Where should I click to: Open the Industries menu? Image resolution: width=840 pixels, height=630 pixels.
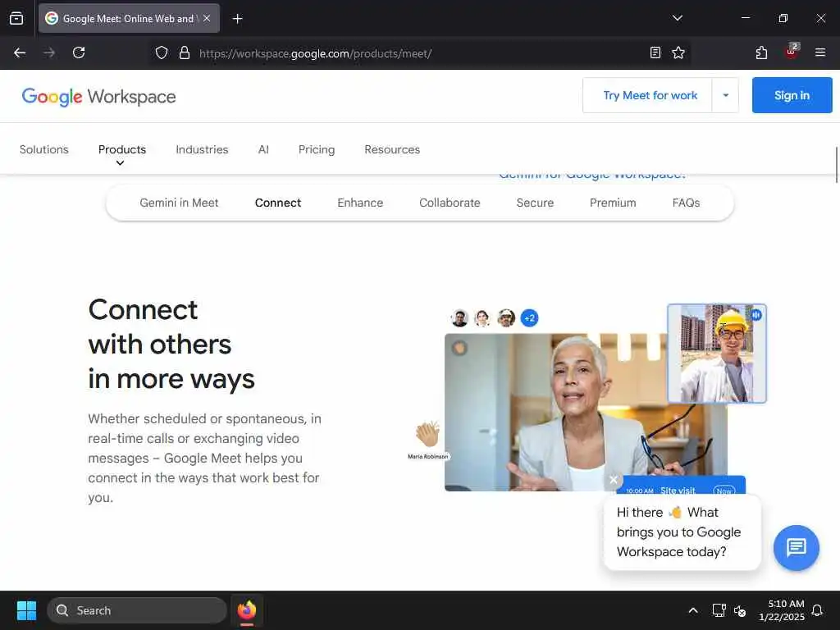(x=202, y=149)
